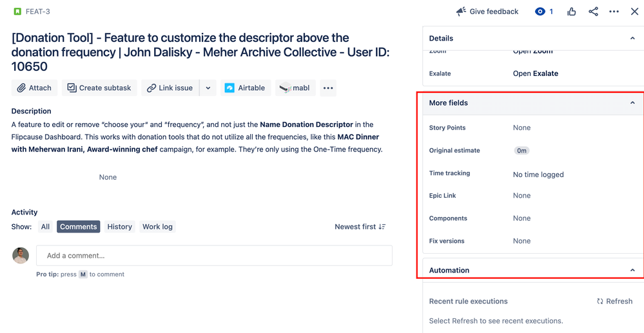The image size is (644, 333).
Task: Click the issue title to edit it
Action: tap(200, 52)
